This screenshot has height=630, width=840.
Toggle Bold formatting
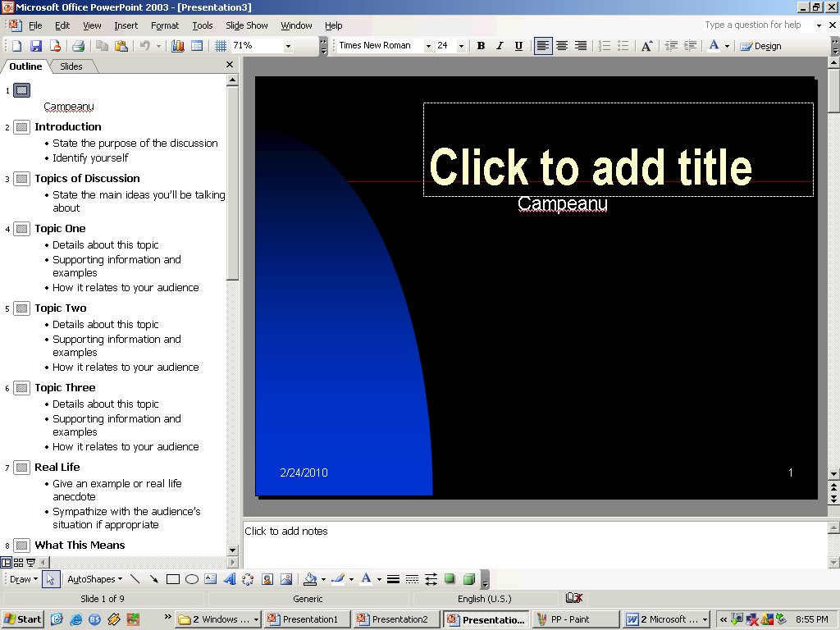click(481, 46)
